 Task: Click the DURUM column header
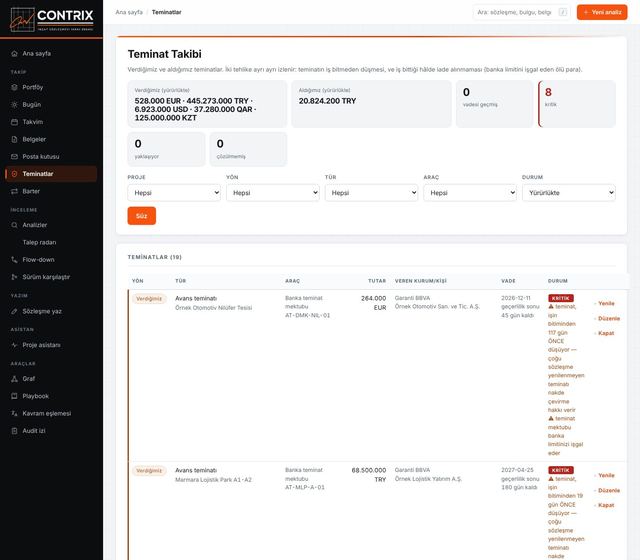point(558,281)
